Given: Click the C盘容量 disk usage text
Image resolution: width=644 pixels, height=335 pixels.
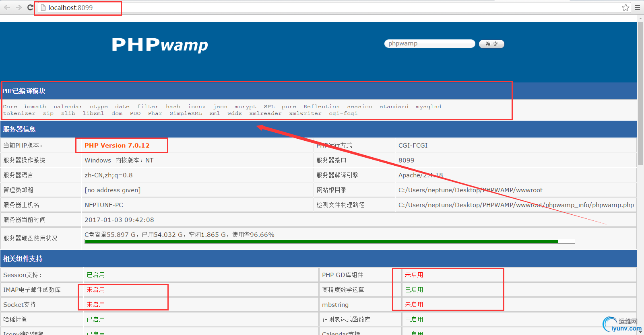Looking at the screenshot, I should (180, 234).
